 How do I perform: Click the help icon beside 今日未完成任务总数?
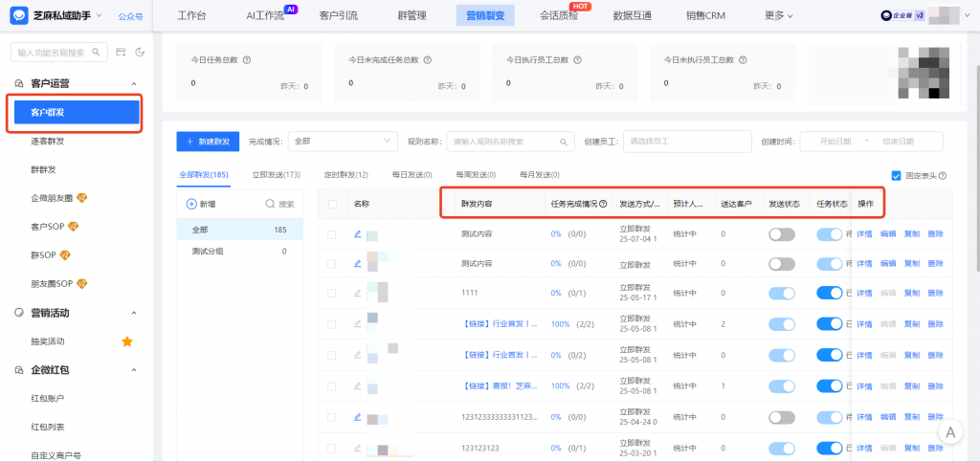(428, 60)
